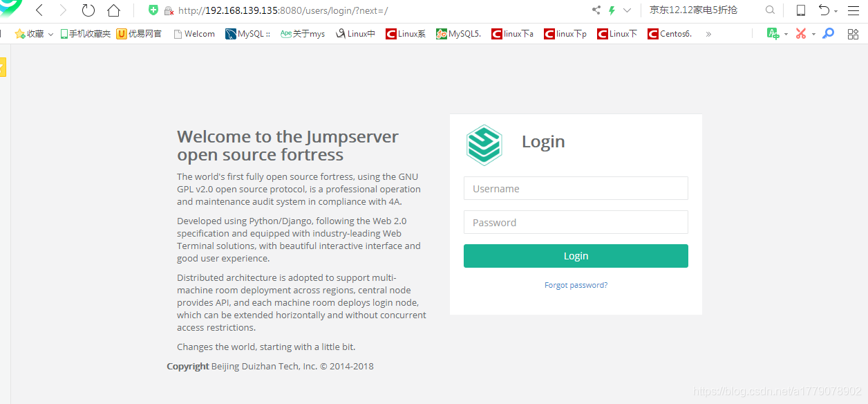Open the MySQL :: bookmark

point(247,34)
